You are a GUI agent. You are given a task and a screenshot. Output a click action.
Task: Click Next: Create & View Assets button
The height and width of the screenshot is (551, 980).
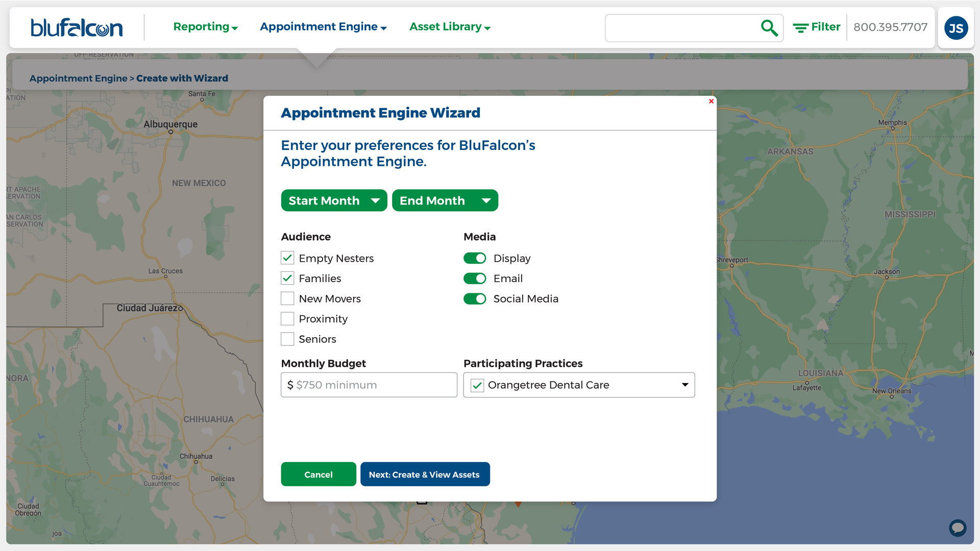(425, 474)
